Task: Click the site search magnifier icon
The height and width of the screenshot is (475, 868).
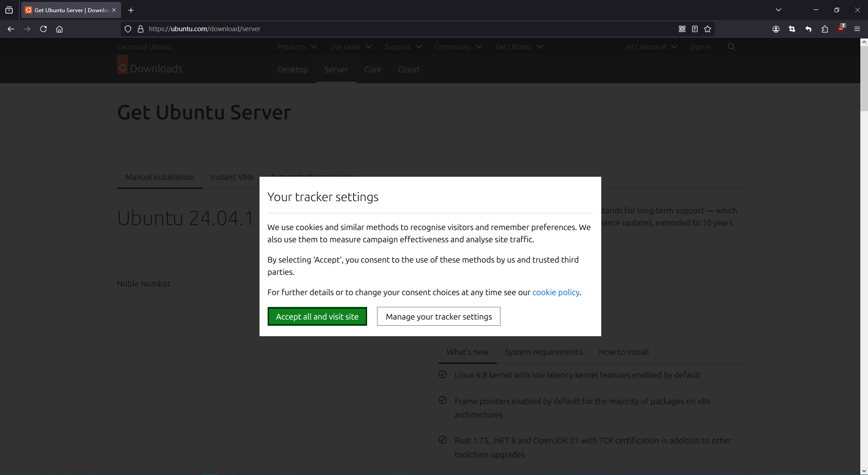Action: pos(731,47)
